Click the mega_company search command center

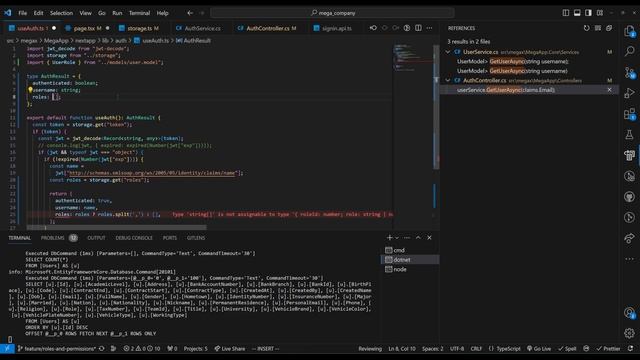(x=332, y=13)
